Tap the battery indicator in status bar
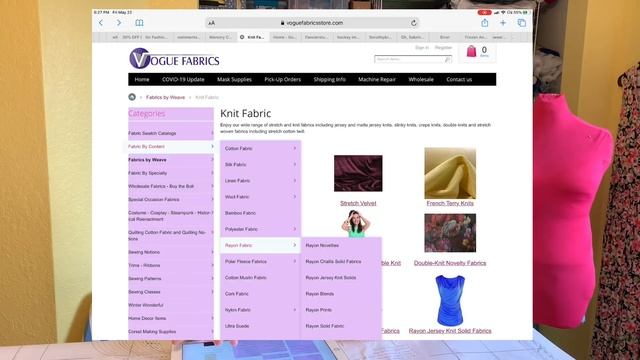 pos(525,13)
